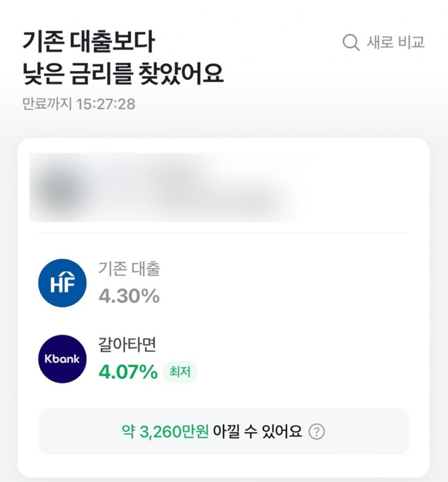Click the 만료까지 expiry label
The width and height of the screenshot is (448, 482).
click(x=46, y=104)
